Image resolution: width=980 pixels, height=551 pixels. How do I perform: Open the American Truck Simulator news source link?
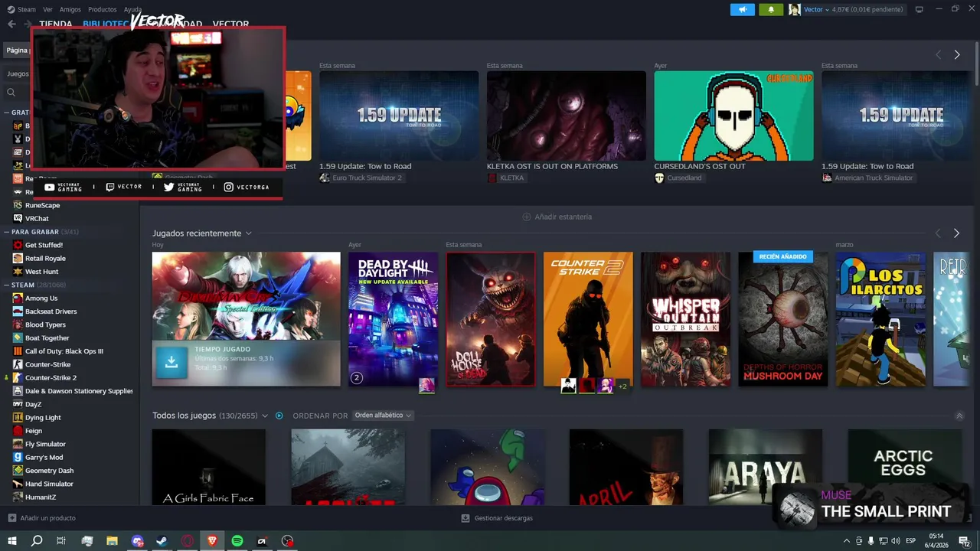(867, 178)
